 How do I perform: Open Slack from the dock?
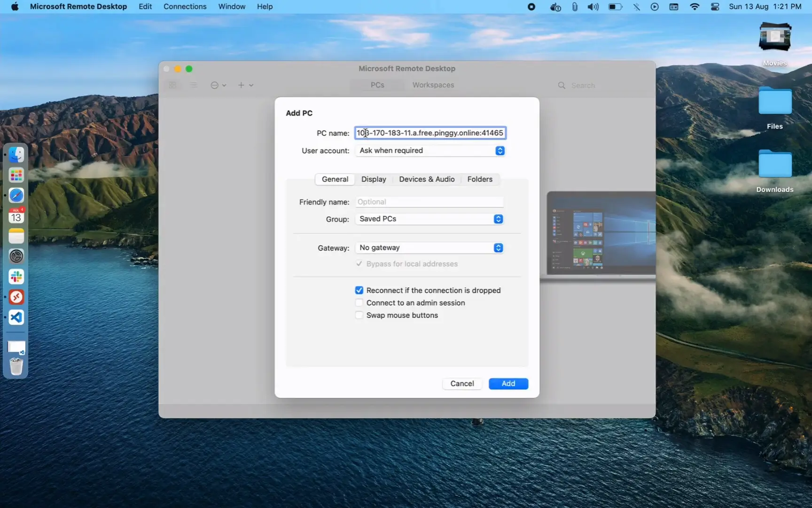[16, 277]
